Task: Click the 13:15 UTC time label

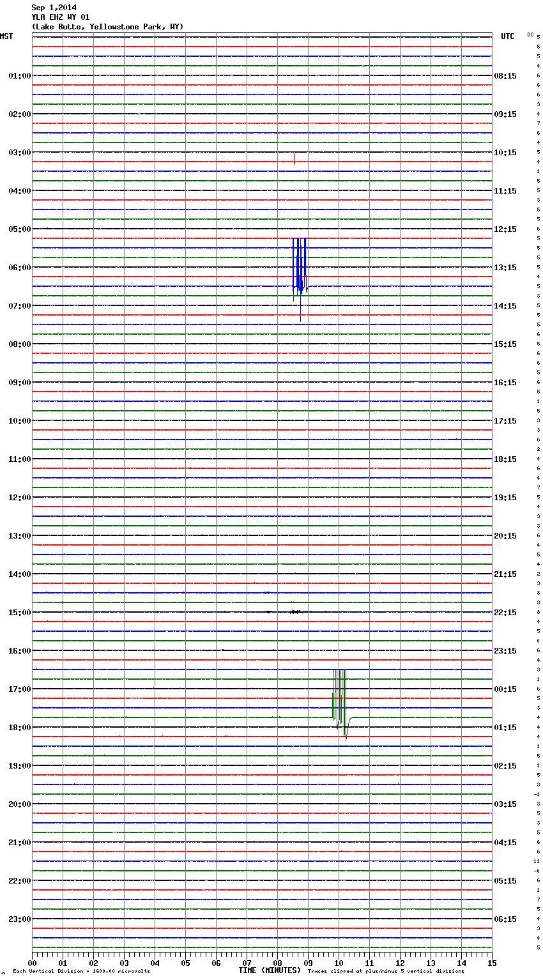Action: (x=505, y=268)
